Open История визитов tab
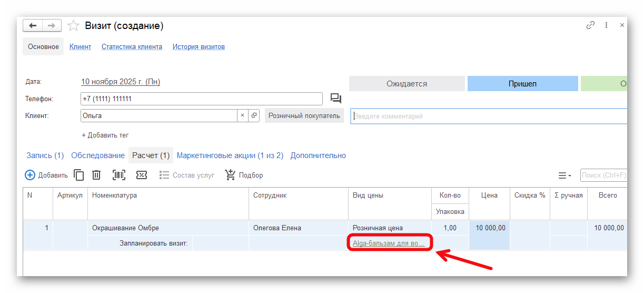The height and width of the screenshot is (293, 644). 199,47
